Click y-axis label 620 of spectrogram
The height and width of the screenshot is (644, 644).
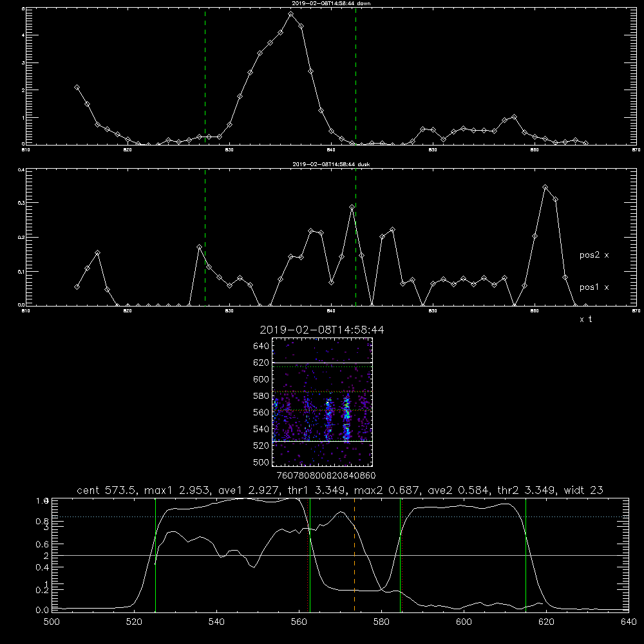261,363
